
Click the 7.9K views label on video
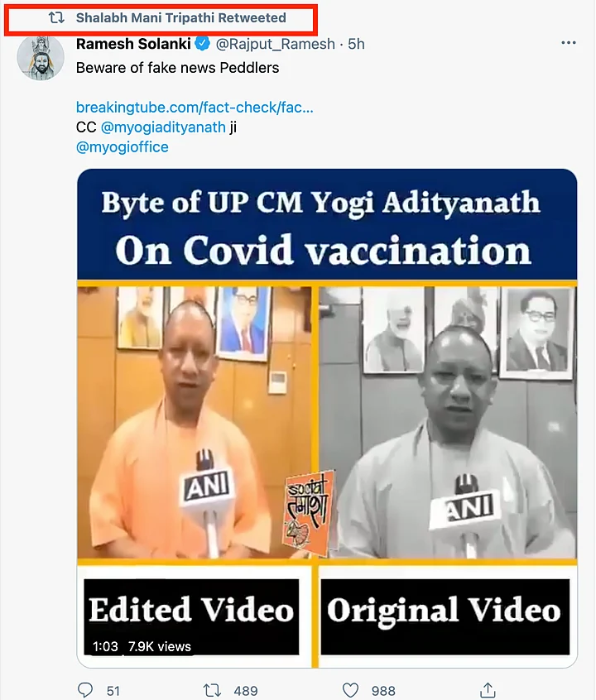click(x=160, y=646)
